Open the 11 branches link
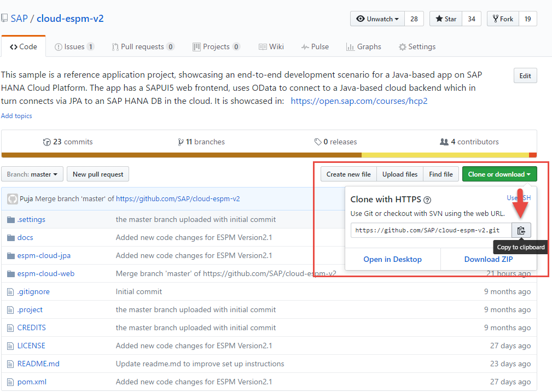 tap(201, 142)
